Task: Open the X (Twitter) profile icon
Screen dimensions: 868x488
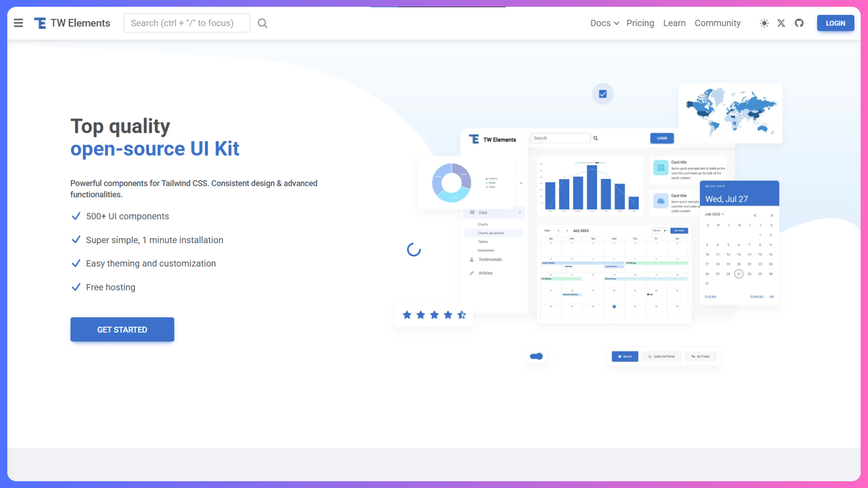Action: 781,23
